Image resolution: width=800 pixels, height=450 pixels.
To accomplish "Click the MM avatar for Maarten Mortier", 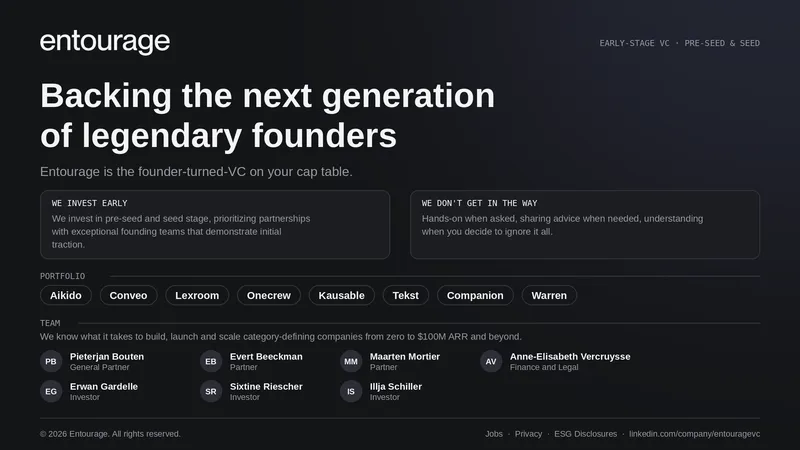I will pos(351,361).
